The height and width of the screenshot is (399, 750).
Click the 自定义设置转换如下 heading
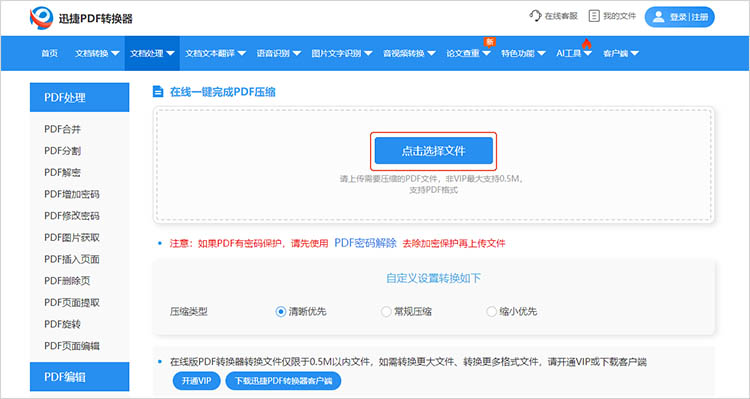pyautogui.click(x=433, y=278)
